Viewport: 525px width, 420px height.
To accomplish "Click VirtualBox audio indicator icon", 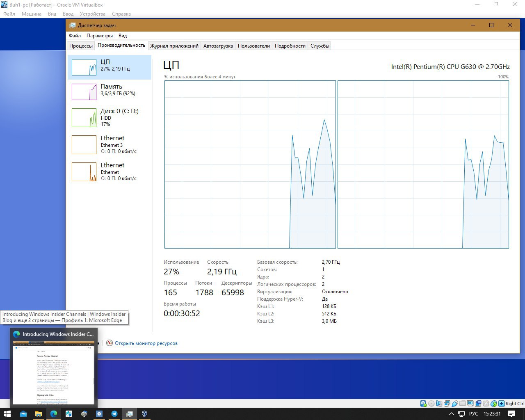I will (x=439, y=404).
